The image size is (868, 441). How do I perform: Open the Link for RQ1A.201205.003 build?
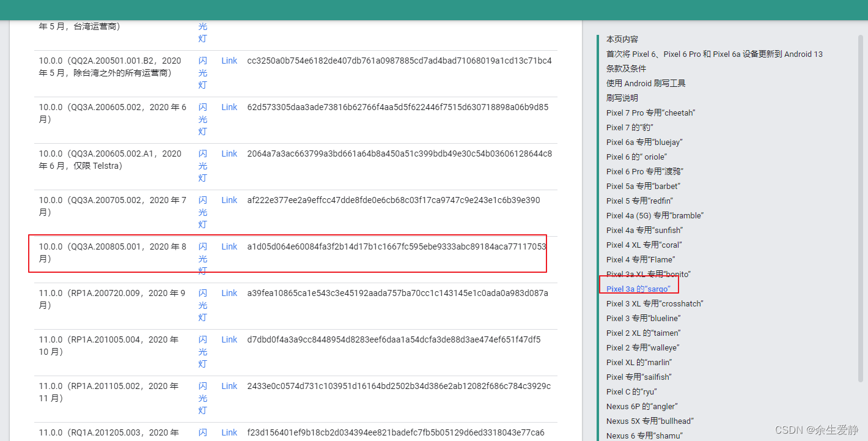tap(229, 432)
